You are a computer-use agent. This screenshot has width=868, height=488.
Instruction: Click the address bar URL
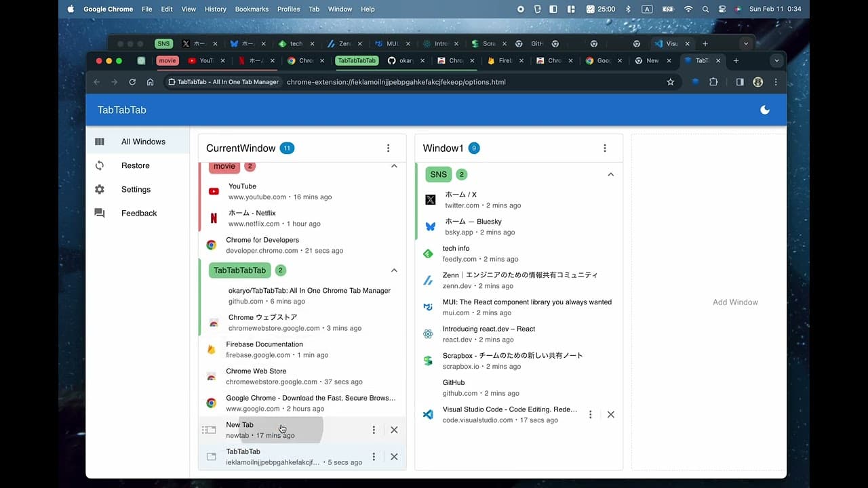point(396,82)
